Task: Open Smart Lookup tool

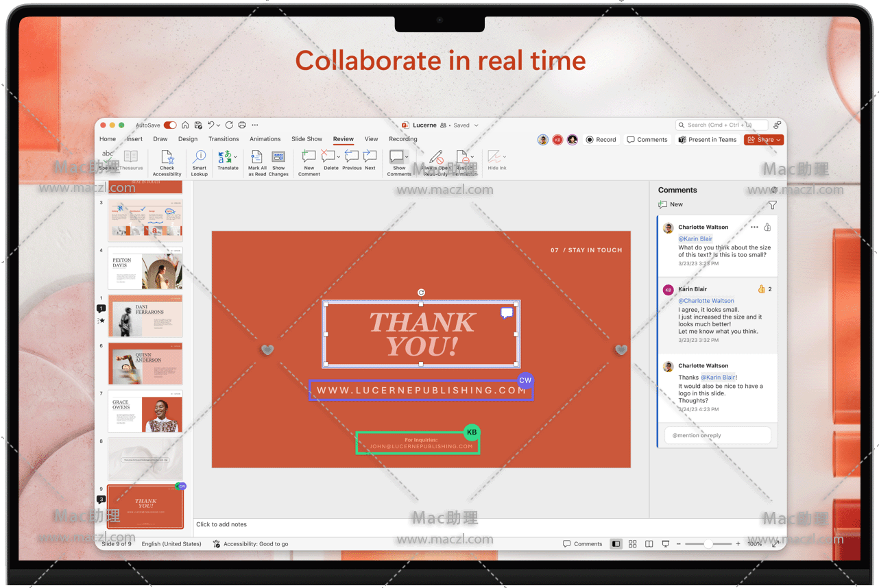Action: point(200,157)
